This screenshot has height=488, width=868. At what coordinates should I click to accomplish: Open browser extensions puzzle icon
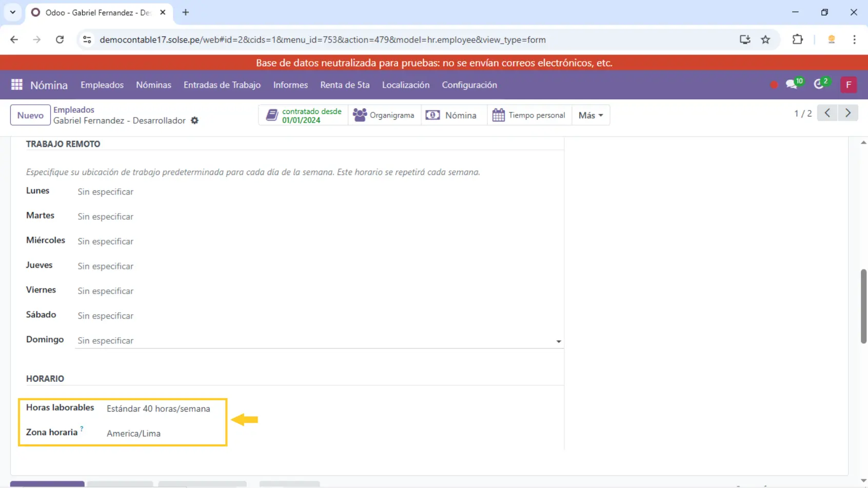coord(797,40)
